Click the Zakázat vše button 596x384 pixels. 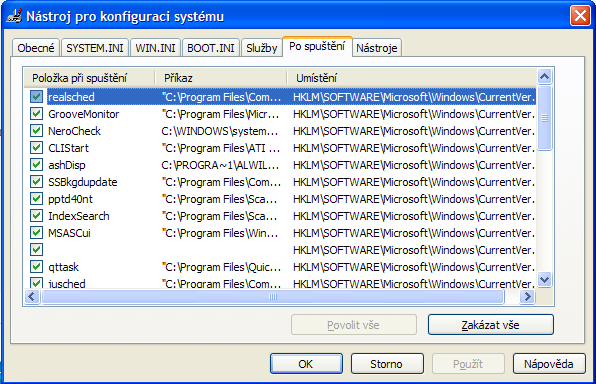point(491,325)
